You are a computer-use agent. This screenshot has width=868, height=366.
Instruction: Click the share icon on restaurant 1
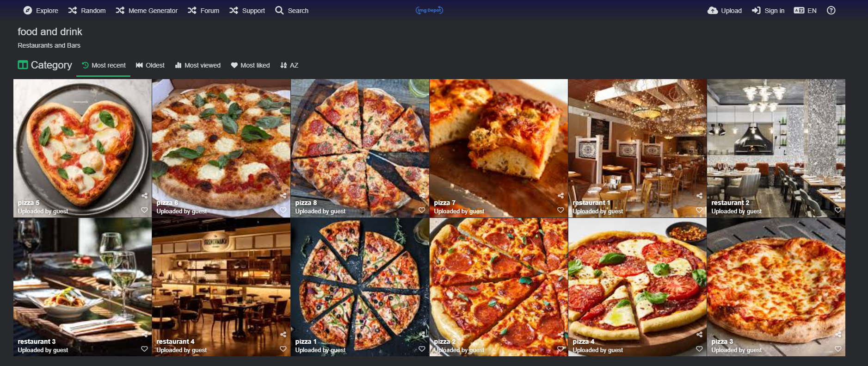point(699,196)
